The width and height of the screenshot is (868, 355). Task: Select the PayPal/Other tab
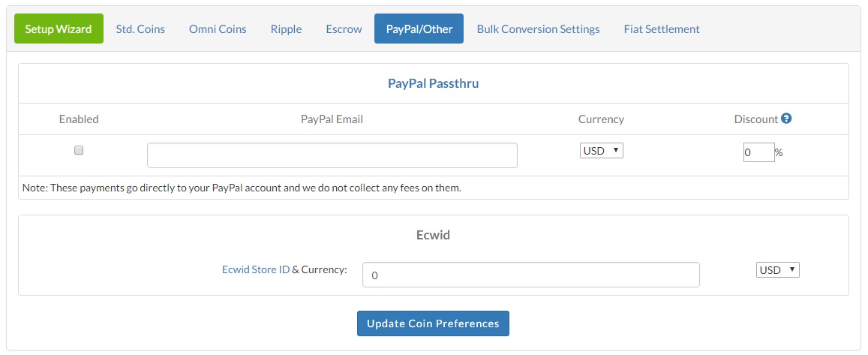pyautogui.click(x=419, y=29)
